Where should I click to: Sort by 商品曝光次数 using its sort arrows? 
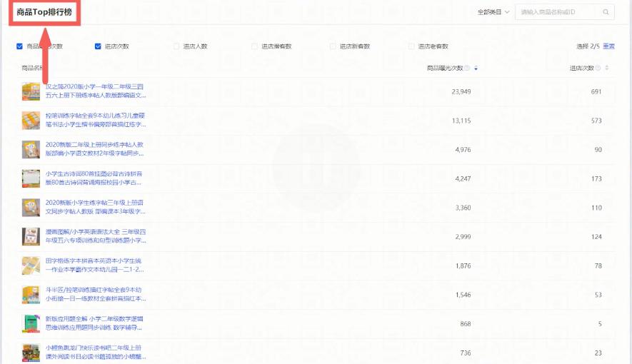(476, 68)
